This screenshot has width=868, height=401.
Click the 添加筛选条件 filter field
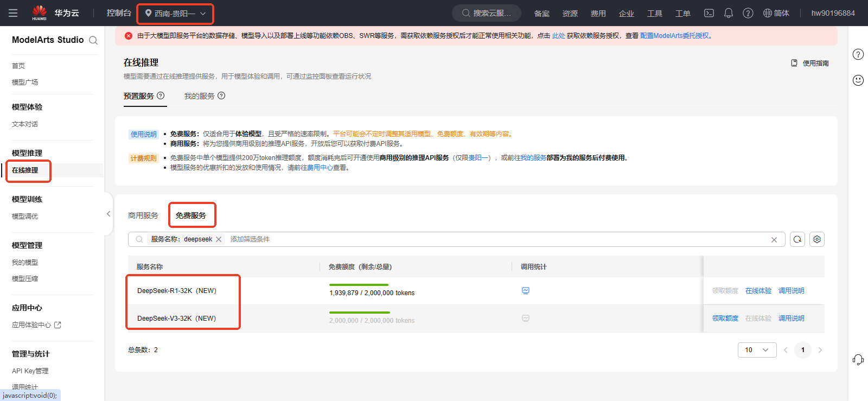250,239
